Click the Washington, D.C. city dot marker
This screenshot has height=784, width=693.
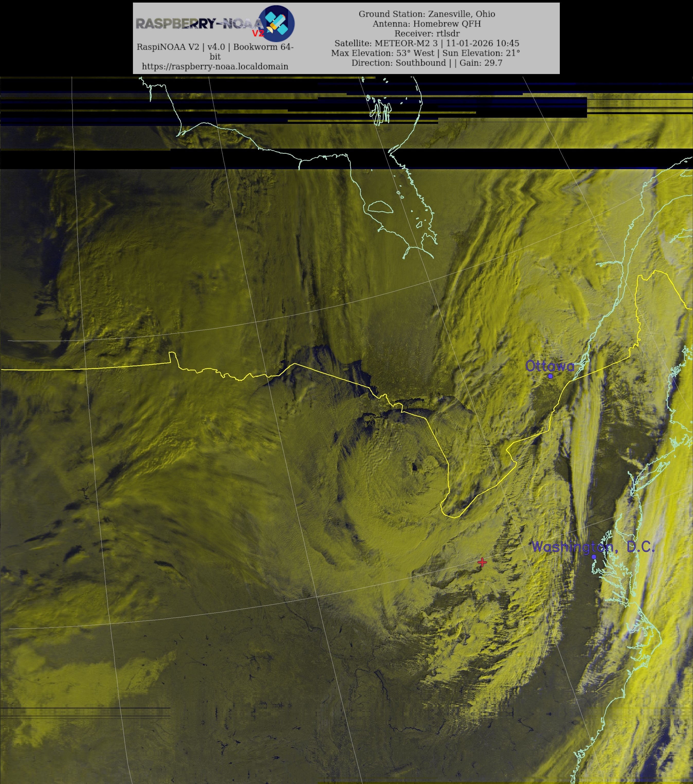[x=594, y=557]
